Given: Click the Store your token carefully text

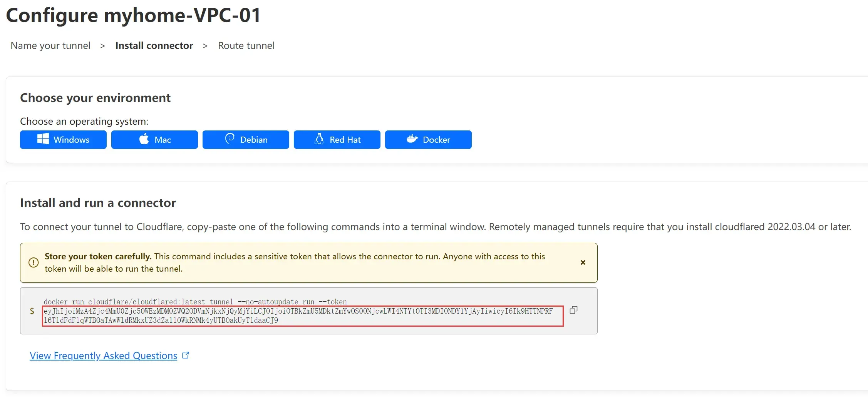Looking at the screenshot, I should pyautogui.click(x=98, y=256).
